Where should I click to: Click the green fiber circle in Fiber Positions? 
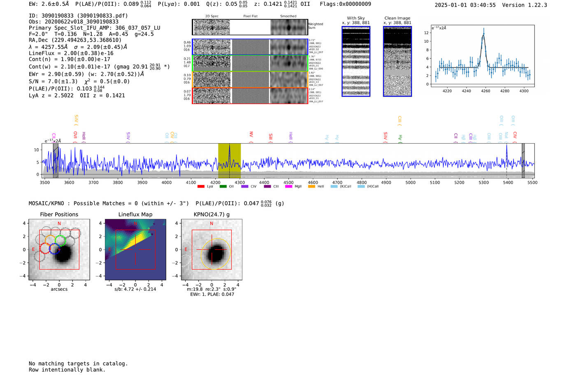click(x=60, y=241)
